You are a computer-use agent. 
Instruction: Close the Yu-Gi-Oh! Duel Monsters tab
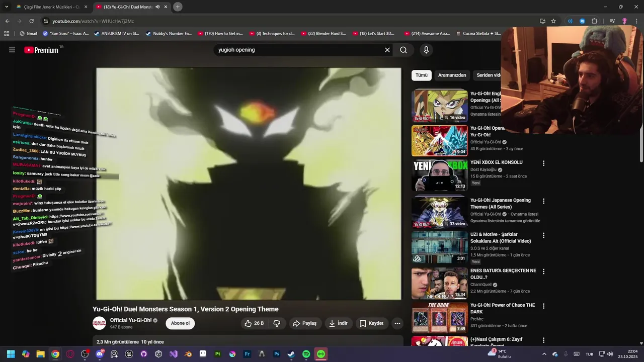[166, 7]
